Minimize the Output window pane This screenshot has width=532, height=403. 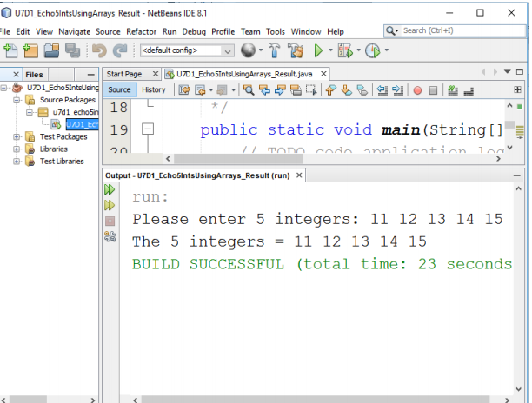tap(516, 175)
